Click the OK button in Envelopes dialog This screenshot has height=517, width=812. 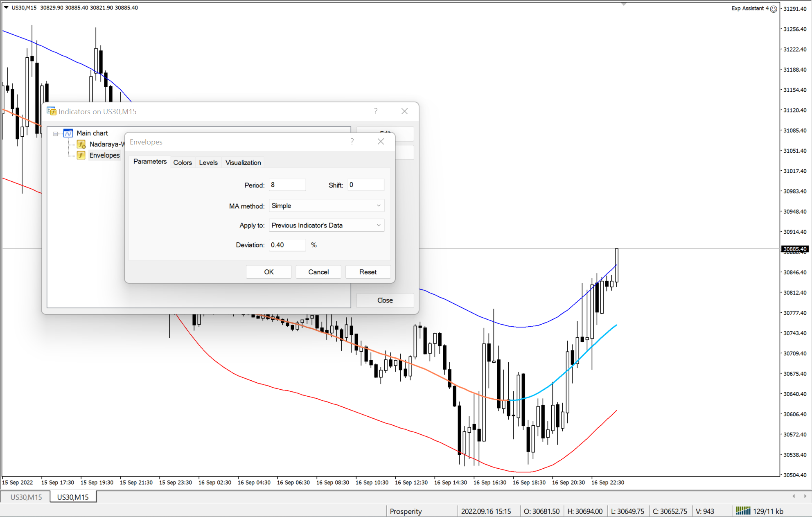click(x=269, y=272)
